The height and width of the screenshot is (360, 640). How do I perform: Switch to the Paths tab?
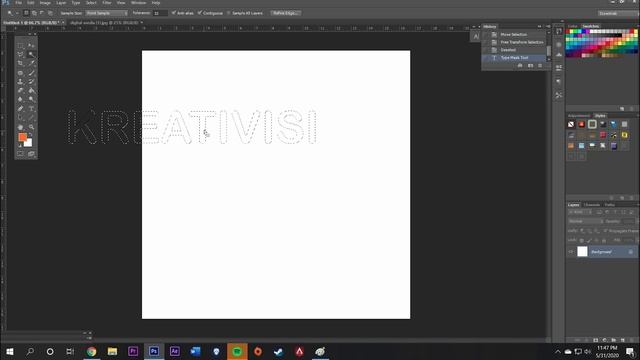pos(610,205)
